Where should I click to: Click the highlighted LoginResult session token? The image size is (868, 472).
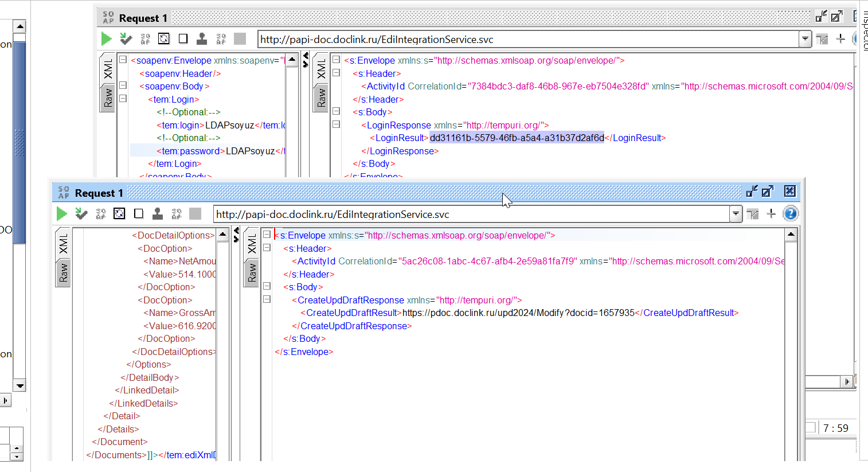517,138
